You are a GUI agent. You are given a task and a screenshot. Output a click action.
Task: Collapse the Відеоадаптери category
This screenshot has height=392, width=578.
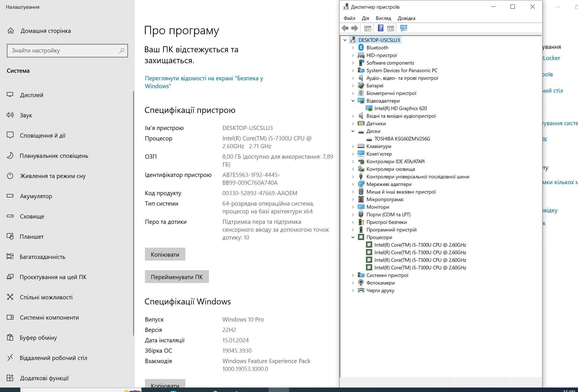click(x=353, y=101)
